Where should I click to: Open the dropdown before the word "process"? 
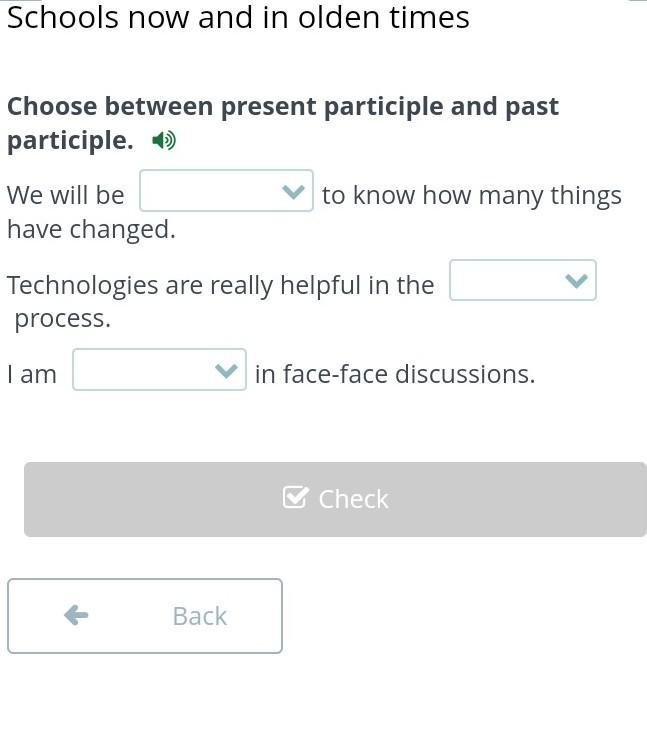point(522,280)
